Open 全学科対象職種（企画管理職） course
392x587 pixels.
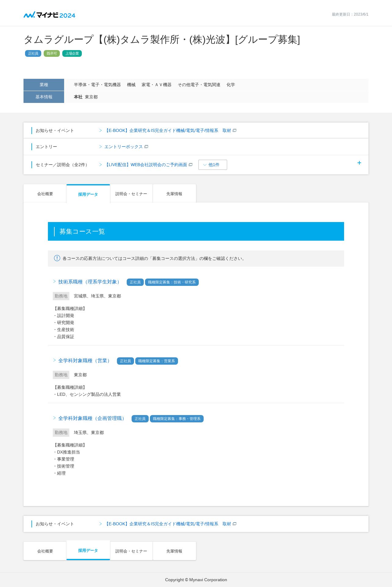click(x=92, y=418)
